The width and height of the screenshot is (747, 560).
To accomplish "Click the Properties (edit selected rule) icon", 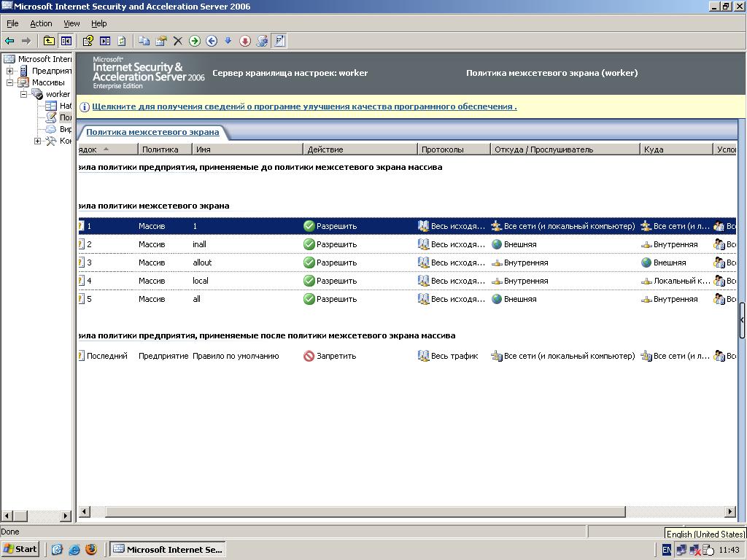I will (161, 41).
